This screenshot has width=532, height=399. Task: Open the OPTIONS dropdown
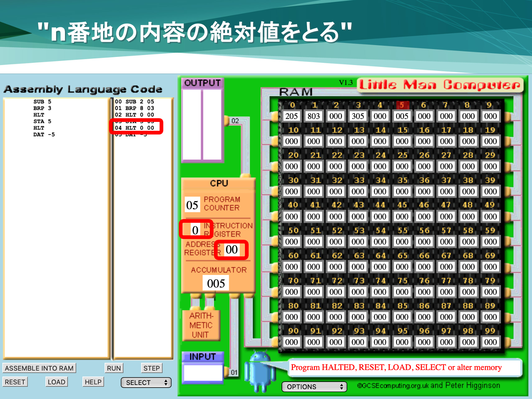click(x=314, y=387)
